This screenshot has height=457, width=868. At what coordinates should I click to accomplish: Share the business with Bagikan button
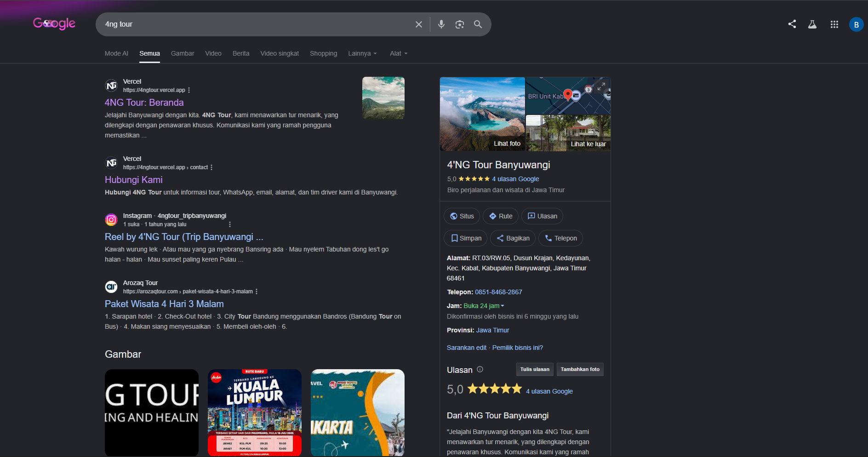(513, 238)
